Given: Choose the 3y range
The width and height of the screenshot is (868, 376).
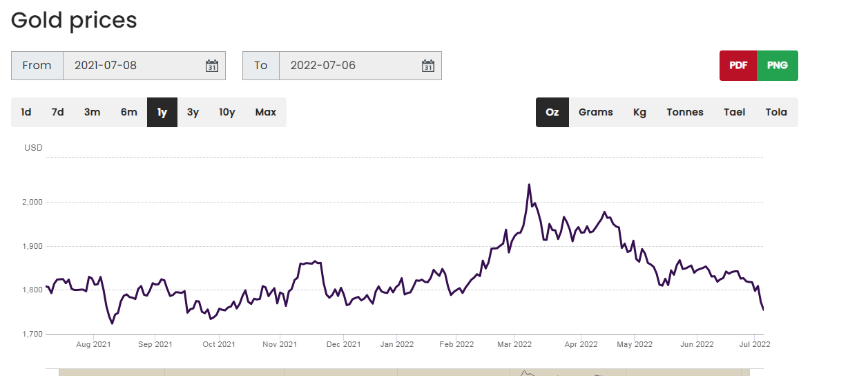Looking at the screenshot, I should click(x=193, y=112).
